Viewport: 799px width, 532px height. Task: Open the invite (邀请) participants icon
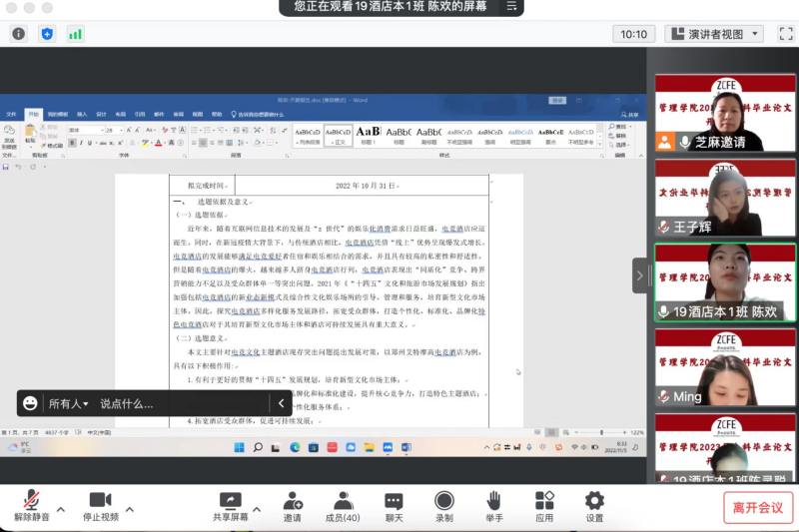click(x=293, y=506)
